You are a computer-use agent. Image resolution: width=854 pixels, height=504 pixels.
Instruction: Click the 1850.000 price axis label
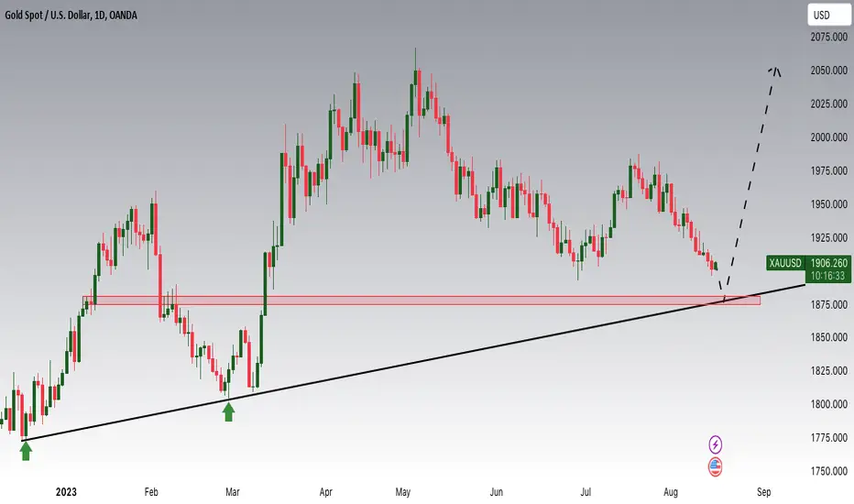pyautogui.click(x=829, y=337)
